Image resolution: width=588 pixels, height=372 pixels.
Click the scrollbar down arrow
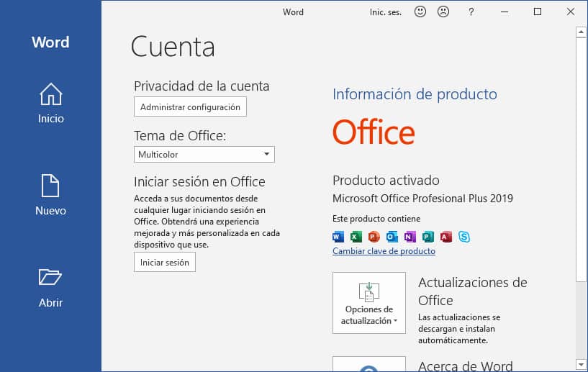(581, 364)
